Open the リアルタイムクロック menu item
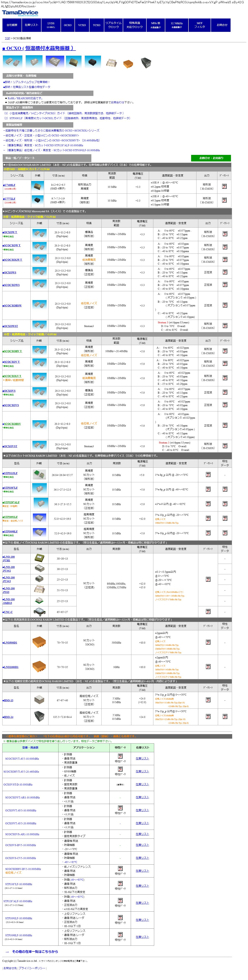This screenshot has height=980, width=248. (113, 25)
